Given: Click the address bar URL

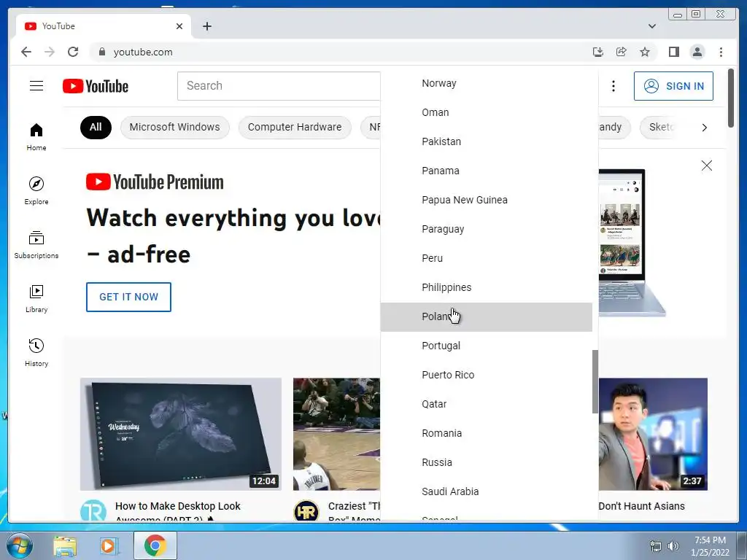Looking at the screenshot, I should point(143,52).
